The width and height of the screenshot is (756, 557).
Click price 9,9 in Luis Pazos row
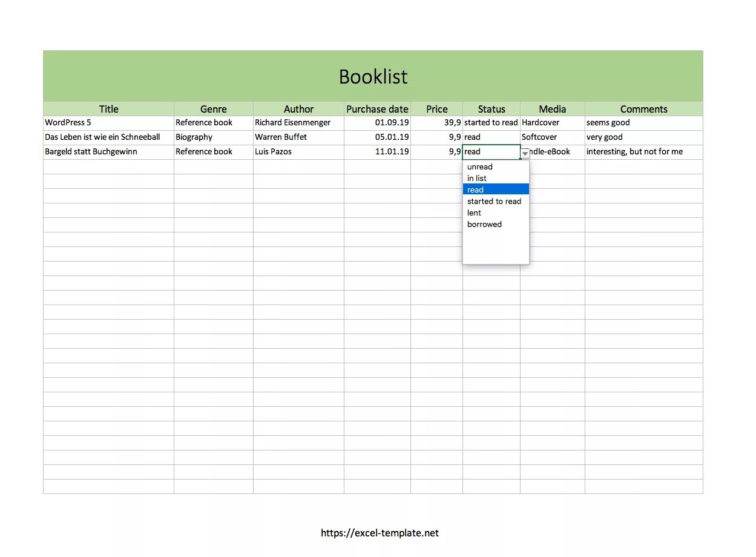pos(437,152)
